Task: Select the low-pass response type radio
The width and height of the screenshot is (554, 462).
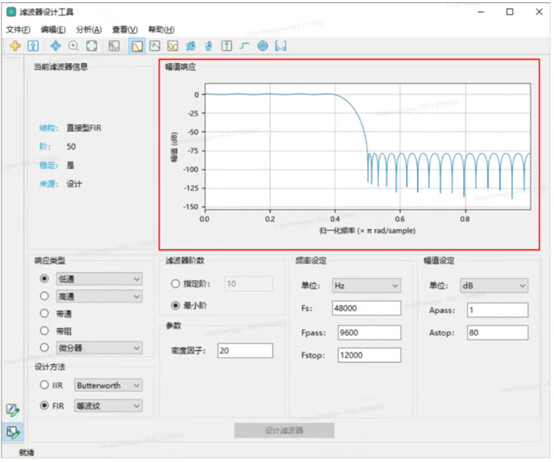Action: click(x=44, y=278)
